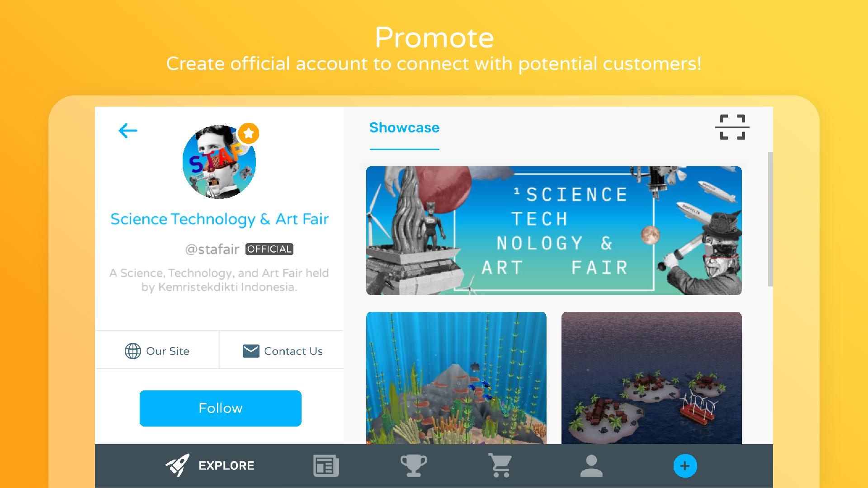
Task: Open the Explore rocket icon
Action: pyautogui.click(x=178, y=465)
